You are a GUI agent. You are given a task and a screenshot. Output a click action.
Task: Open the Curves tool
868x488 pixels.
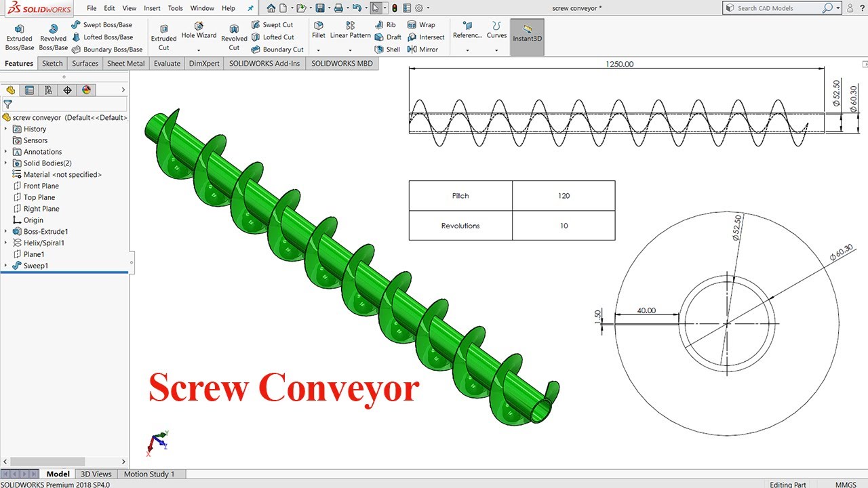click(496, 31)
